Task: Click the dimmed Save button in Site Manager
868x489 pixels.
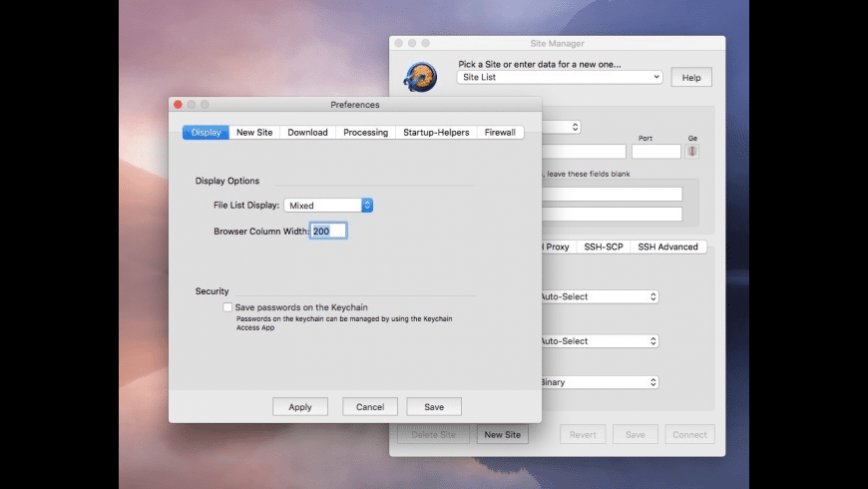Action: click(x=635, y=435)
